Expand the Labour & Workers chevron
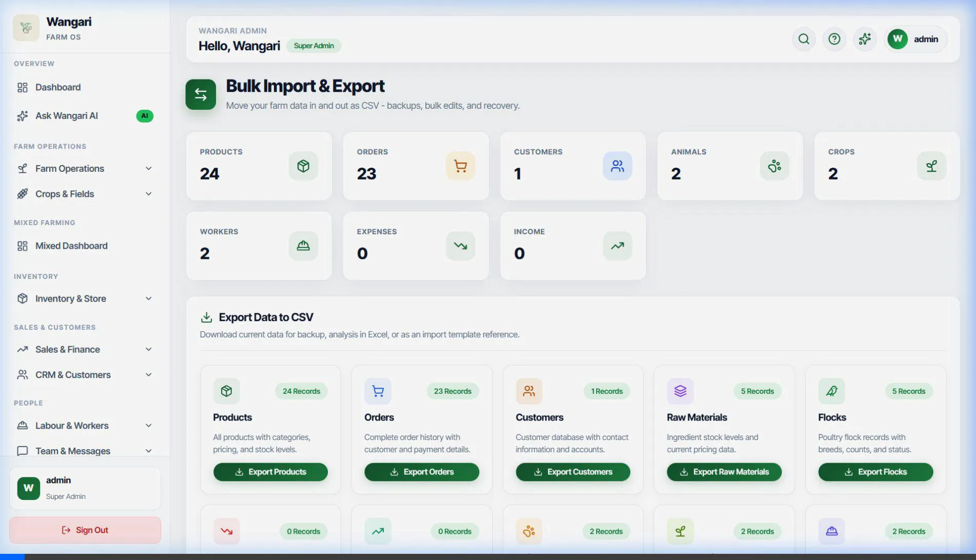The image size is (976, 560). click(x=148, y=426)
